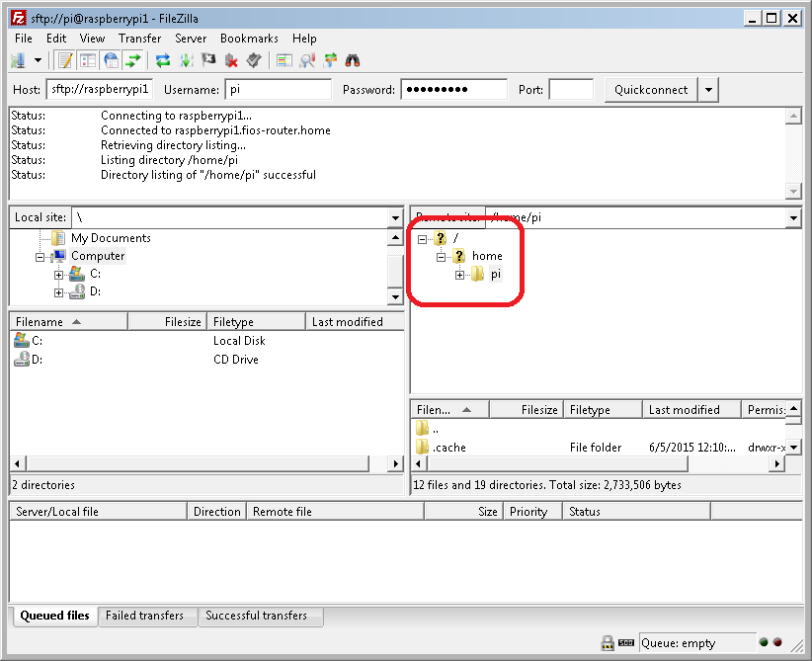
Task: Open the File menu
Action: coord(24,39)
